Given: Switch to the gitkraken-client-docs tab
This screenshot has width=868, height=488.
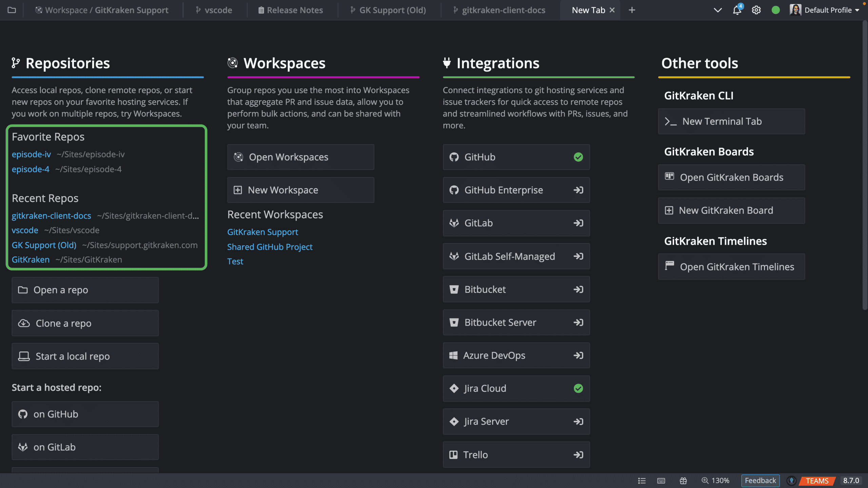Looking at the screenshot, I should pos(499,10).
